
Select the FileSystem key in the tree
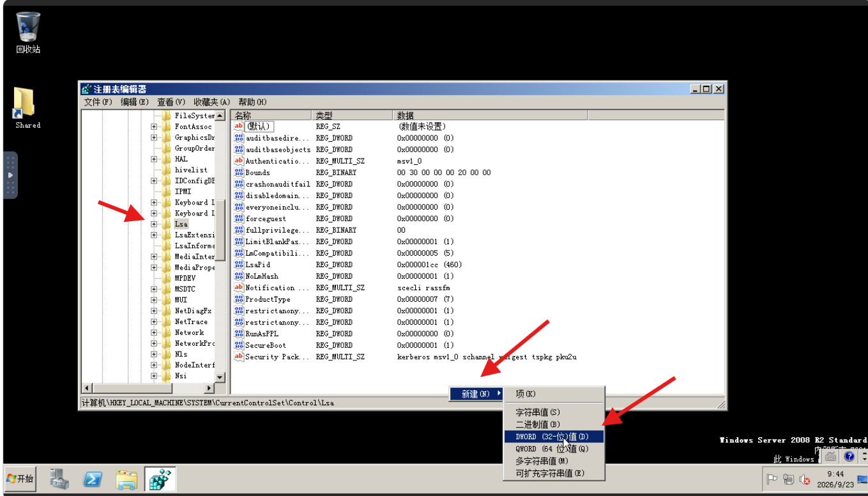pyautogui.click(x=194, y=116)
